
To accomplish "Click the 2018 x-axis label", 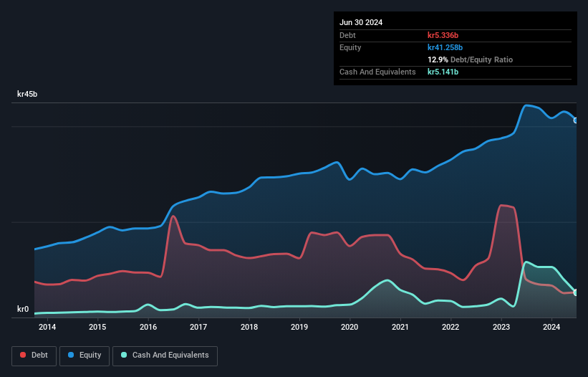I will click(x=249, y=327).
